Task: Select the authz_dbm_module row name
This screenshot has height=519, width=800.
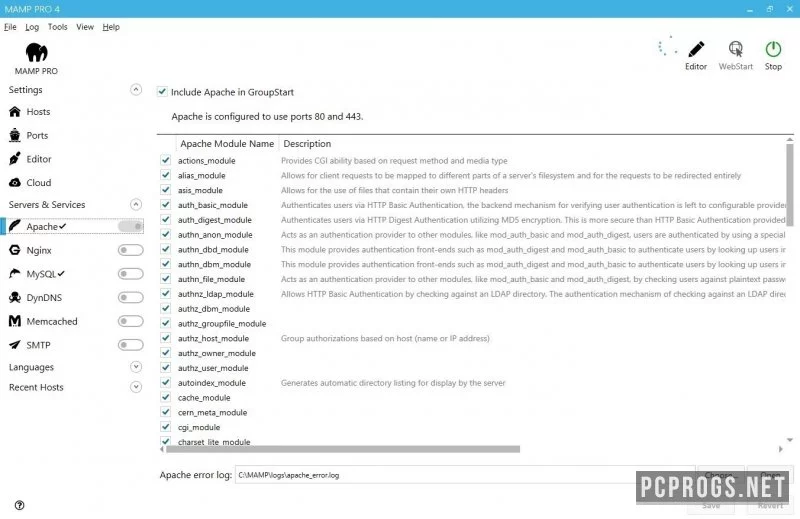Action: [214, 309]
